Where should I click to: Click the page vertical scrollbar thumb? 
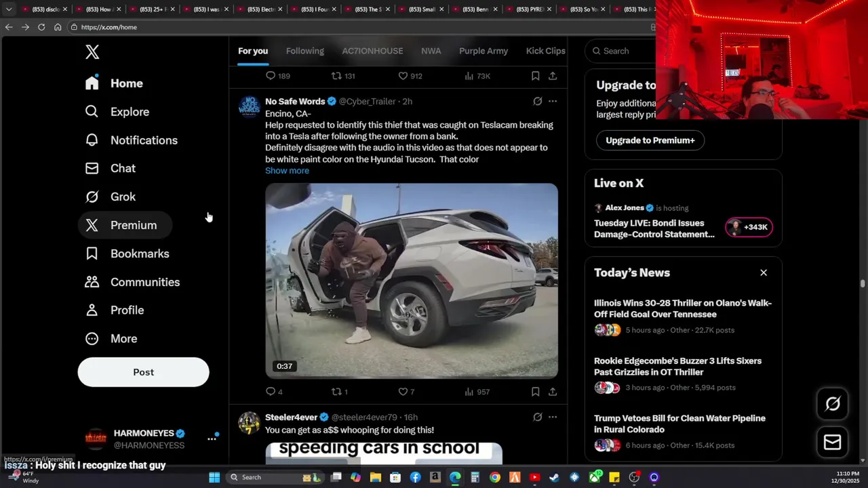click(x=863, y=284)
